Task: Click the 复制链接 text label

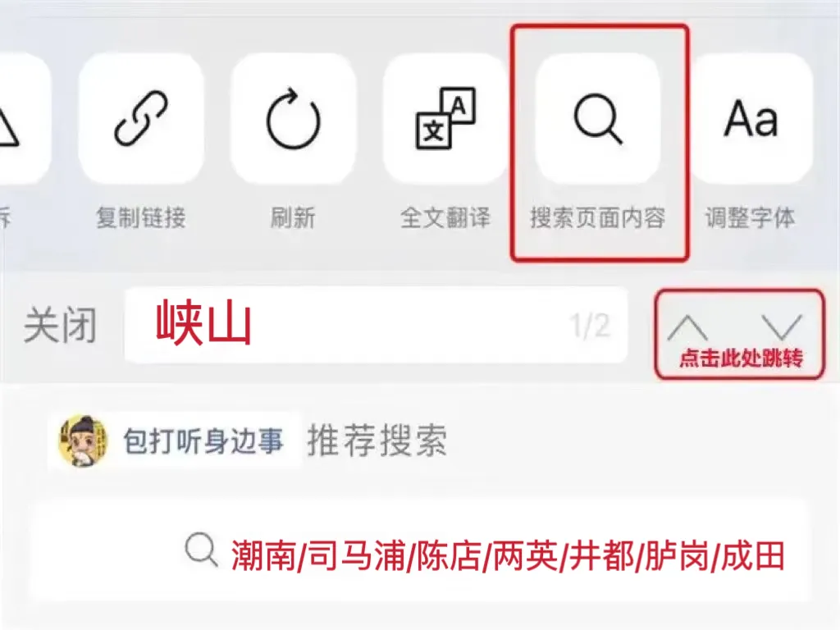Action: (x=141, y=218)
